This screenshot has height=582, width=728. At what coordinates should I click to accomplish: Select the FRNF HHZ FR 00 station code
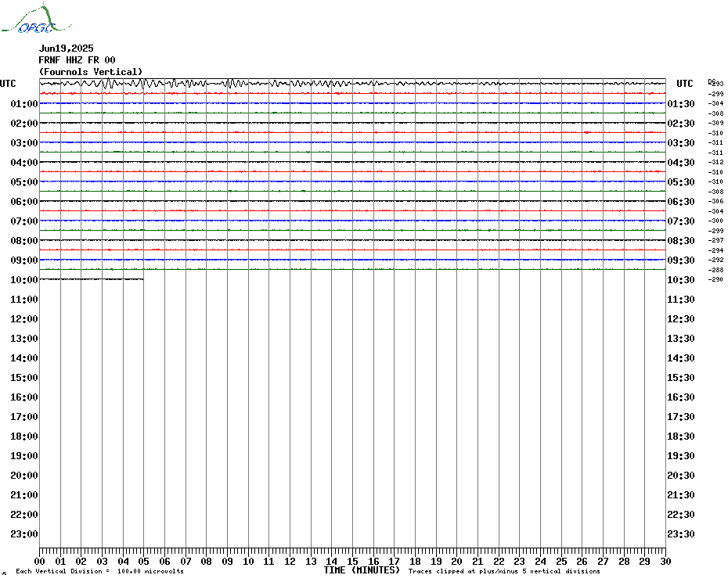(77, 60)
